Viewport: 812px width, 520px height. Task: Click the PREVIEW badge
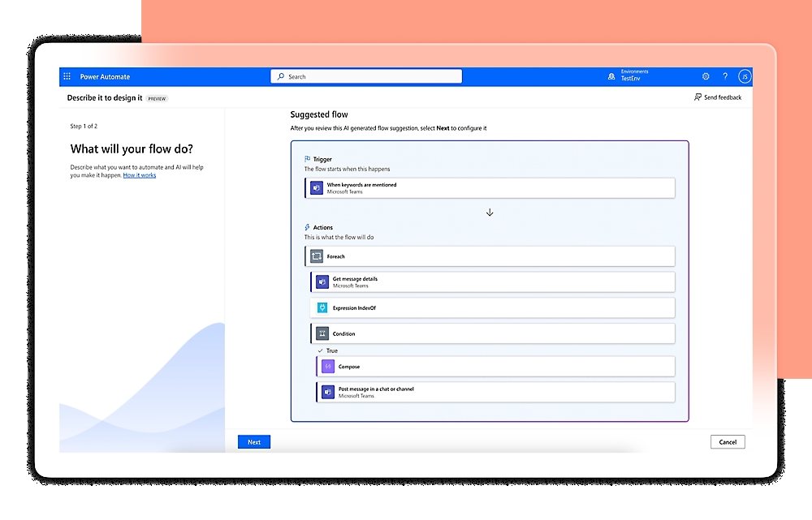click(x=157, y=98)
